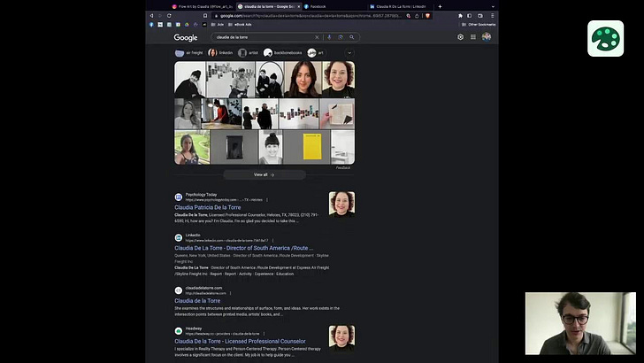Image resolution: width=644 pixels, height=363 pixels.
Task: Open the browser main menu icon
Action: pyautogui.click(x=492, y=16)
